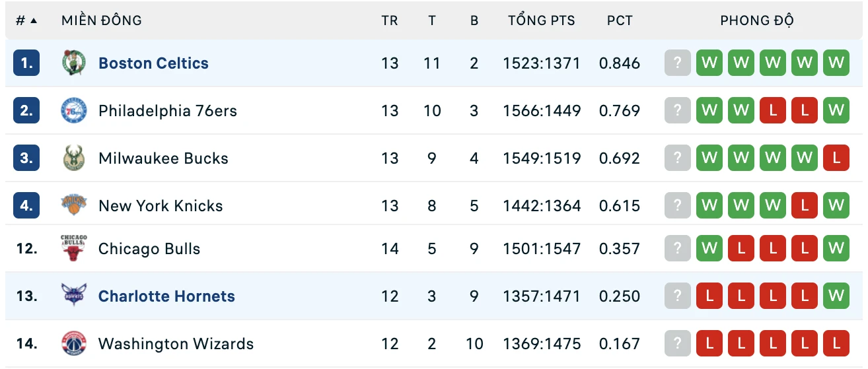
Task: Open the Washington Wizards team name
Action: click(x=176, y=344)
